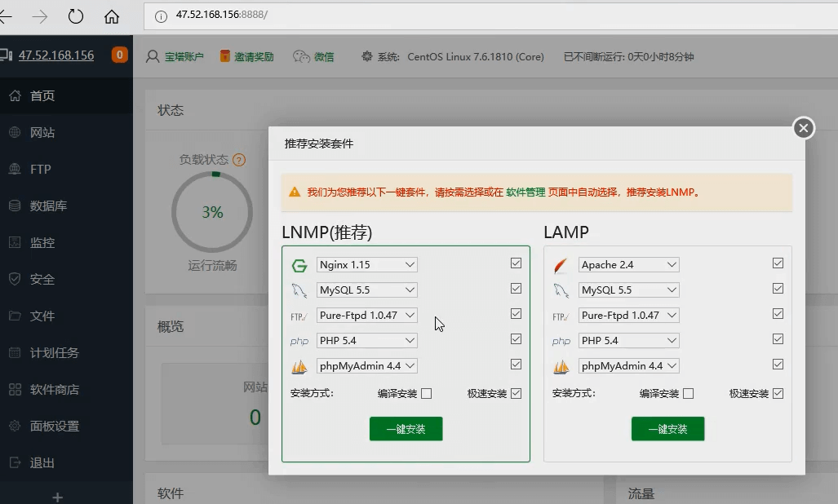The height and width of the screenshot is (504, 838).
Task: Click the 面板设置 gear icon in sidebar
Action: pos(15,426)
